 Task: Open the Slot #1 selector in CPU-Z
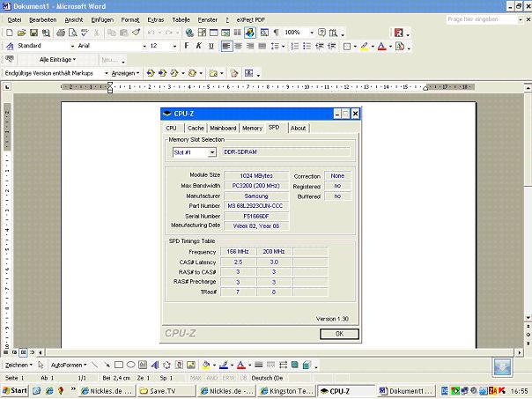click(x=195, y=152)
